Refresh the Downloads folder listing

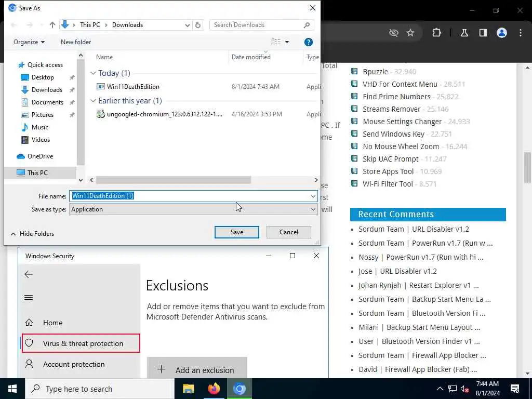coord(198,25)
